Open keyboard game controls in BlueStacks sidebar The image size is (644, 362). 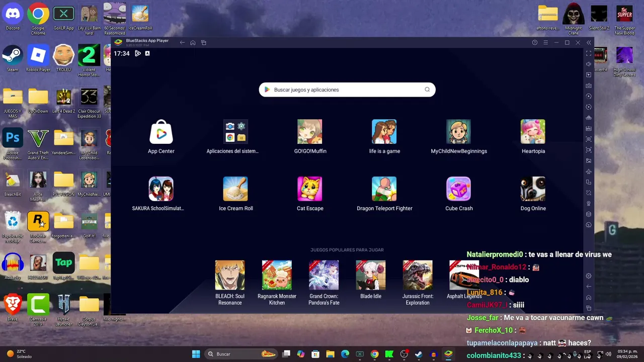[x=589, y=85]
